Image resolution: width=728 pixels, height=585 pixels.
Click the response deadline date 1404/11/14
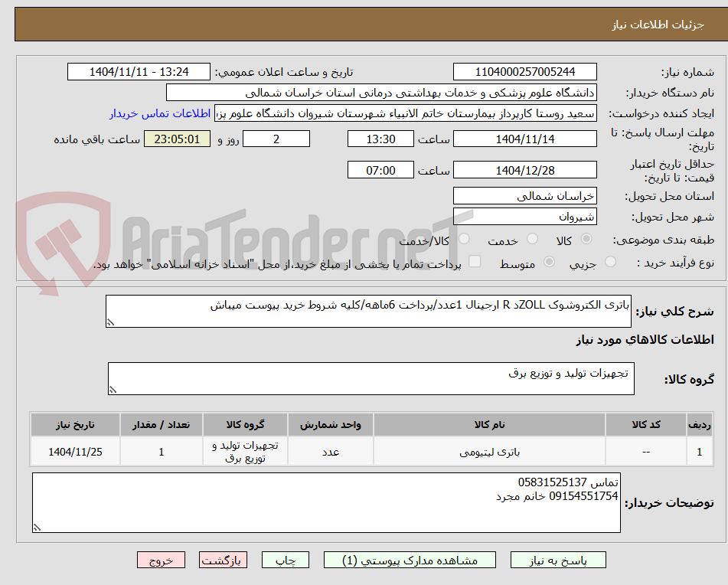(x=524, y=139)
